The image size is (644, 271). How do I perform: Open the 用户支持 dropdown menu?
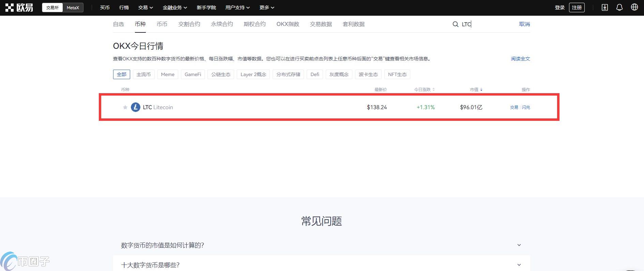coord(237,8)
